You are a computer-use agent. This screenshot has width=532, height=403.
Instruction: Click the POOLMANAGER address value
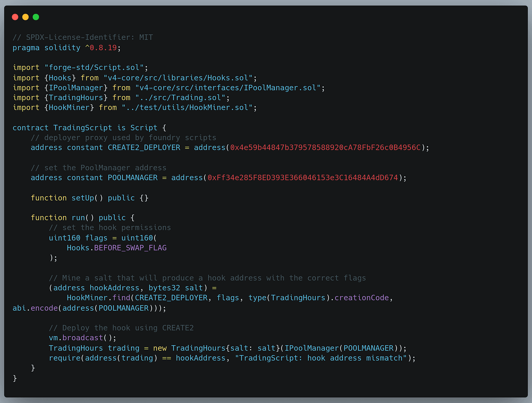click(302, 178)
